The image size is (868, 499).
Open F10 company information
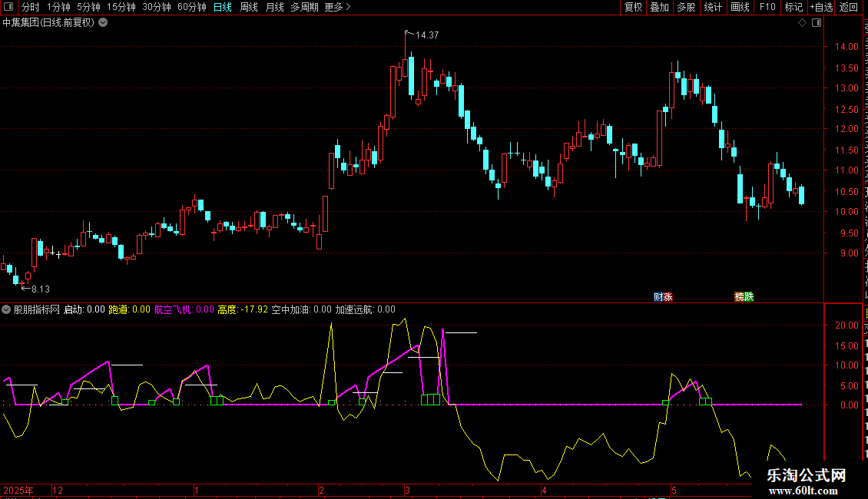(x=767, y=7)
